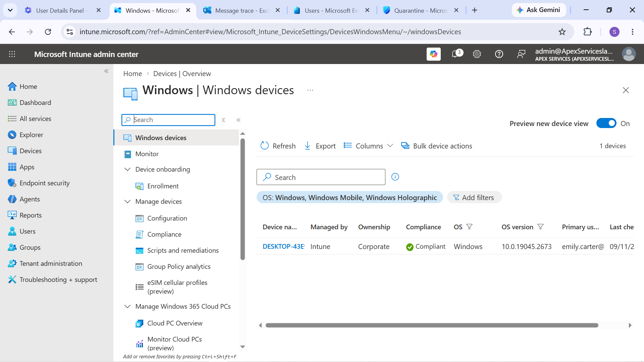The height and width of the screenshot is (362, 644).
Task: Open the Columns dropdown
Action: click(x=368, y=146)
